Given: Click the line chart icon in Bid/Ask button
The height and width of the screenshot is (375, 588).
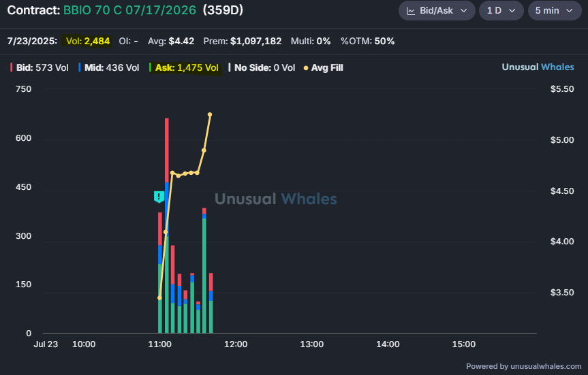Looking at the screenshot, I should point(411,11).
